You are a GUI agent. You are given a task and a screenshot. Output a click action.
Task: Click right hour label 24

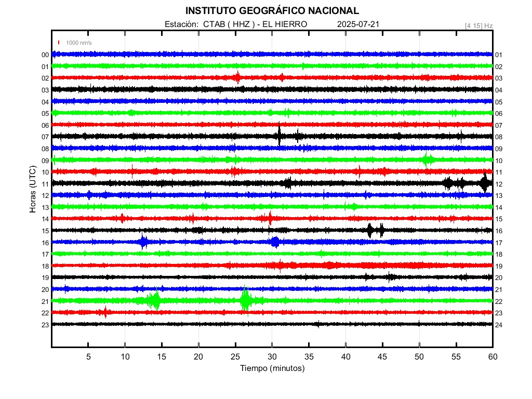498,325
